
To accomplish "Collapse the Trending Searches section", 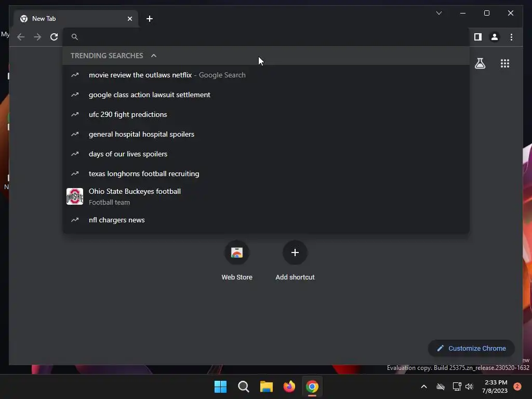I will coord(154,56).
